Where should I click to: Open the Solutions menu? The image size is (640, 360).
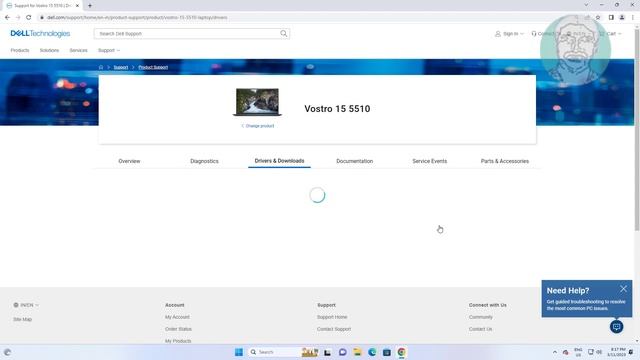click(x=49, y=50)
